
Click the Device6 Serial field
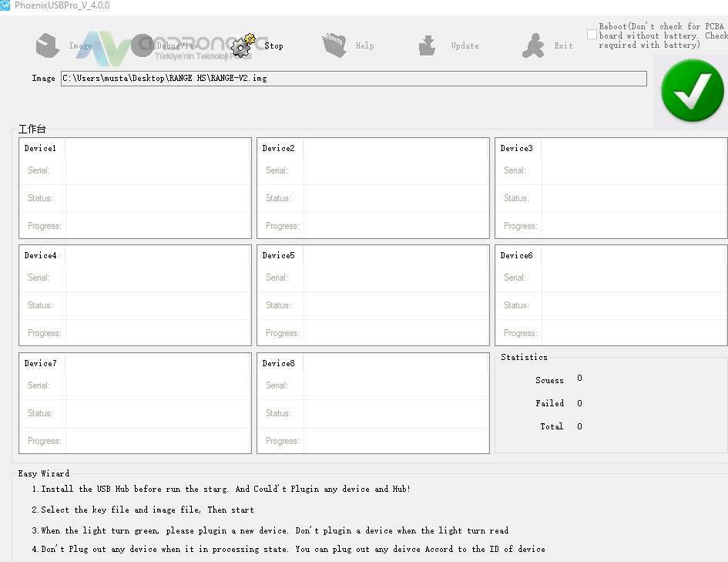pyautogui.click(x=633, y=278)
